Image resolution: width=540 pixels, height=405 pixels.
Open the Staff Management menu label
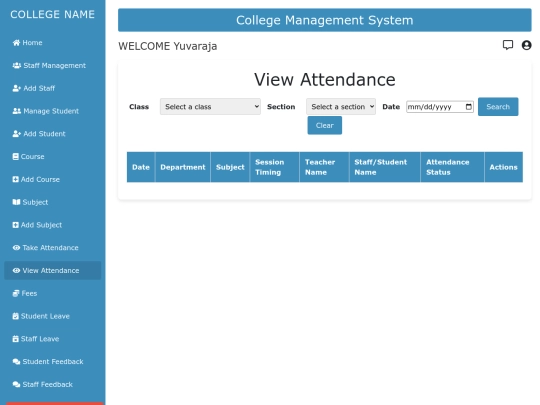(x=54, y=65)
